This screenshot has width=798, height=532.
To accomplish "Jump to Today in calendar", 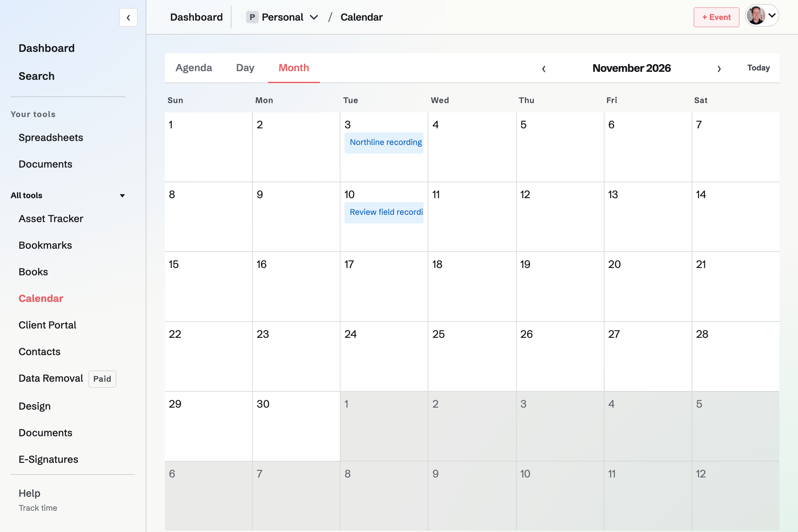I will [758, 68].
